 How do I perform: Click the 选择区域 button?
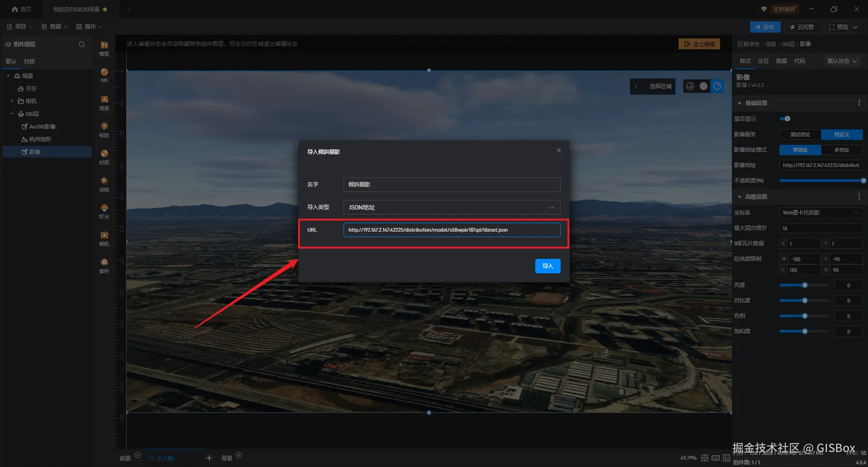tap(660, 86)
